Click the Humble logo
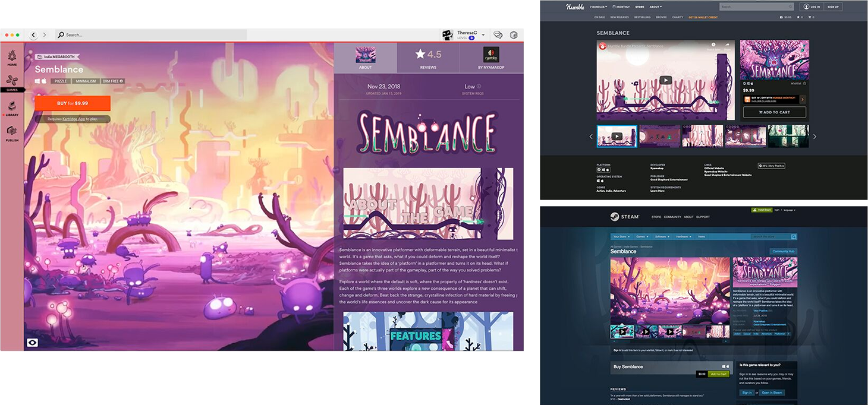The height and width of the screenshot is (405, 868). point(574,7)
